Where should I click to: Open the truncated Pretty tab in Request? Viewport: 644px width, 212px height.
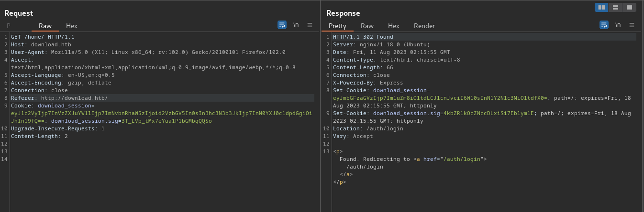click(x=9, y=26)
